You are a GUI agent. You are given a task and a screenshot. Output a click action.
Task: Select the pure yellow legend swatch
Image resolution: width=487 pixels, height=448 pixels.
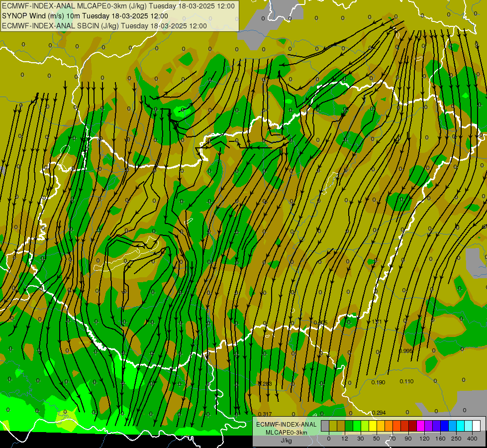(x=373, y=426)
